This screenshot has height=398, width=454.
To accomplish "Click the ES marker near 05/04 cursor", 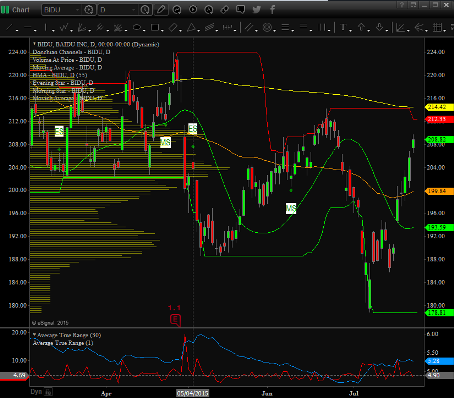I will (192, 128).
